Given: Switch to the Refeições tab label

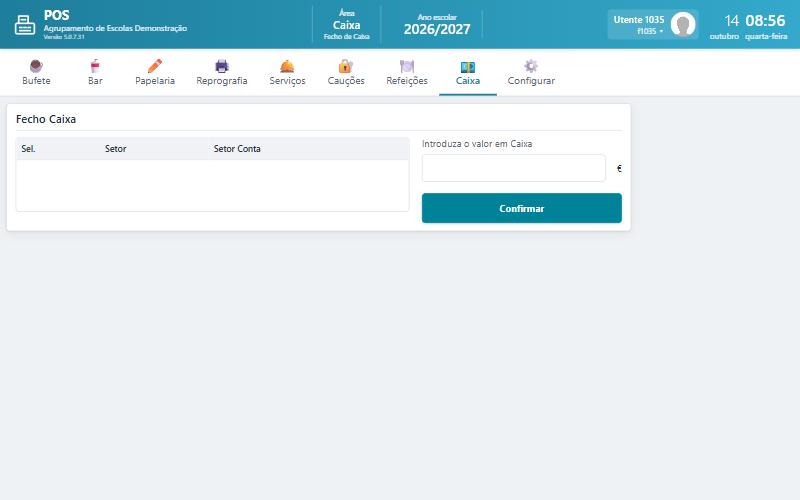Looking at the screenshot, I should [x=407, y=81].
